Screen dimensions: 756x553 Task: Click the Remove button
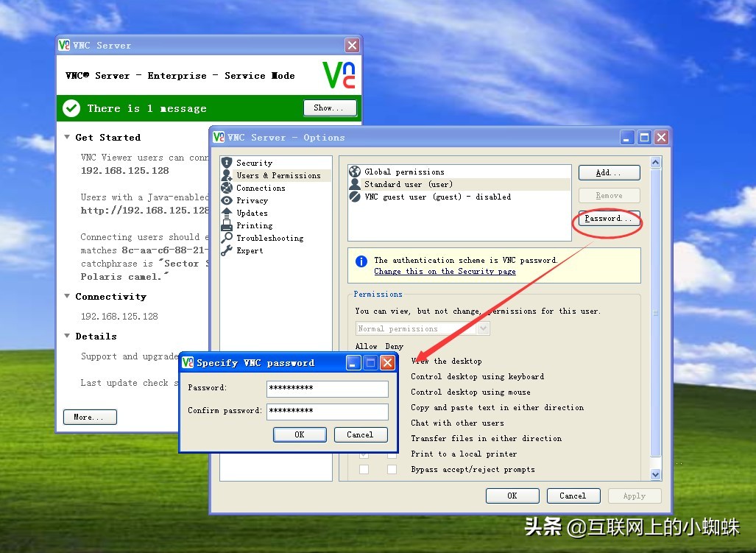tap(609, 195)
